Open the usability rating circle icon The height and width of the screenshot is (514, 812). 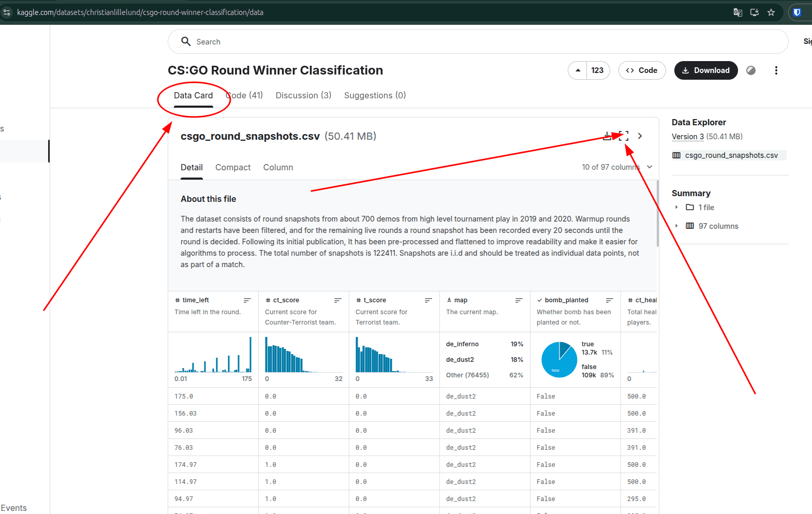click(751, 70)
